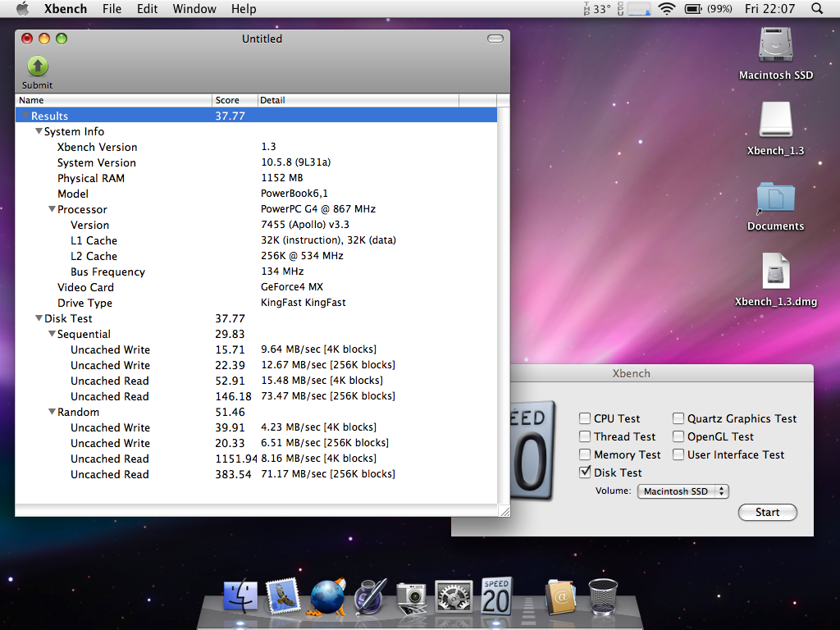Click the CPU usage graph menu extra
This screenshot has height=630, width=840.
point(634,8)
